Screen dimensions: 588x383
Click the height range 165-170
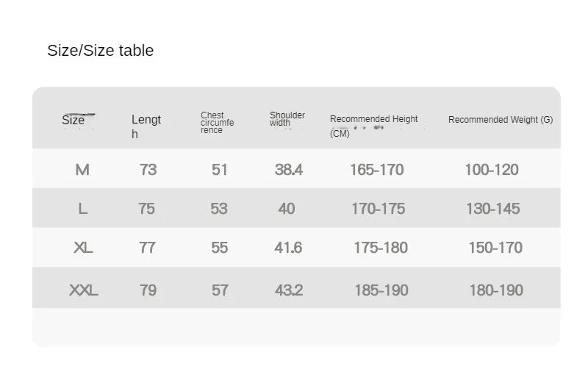377,170
